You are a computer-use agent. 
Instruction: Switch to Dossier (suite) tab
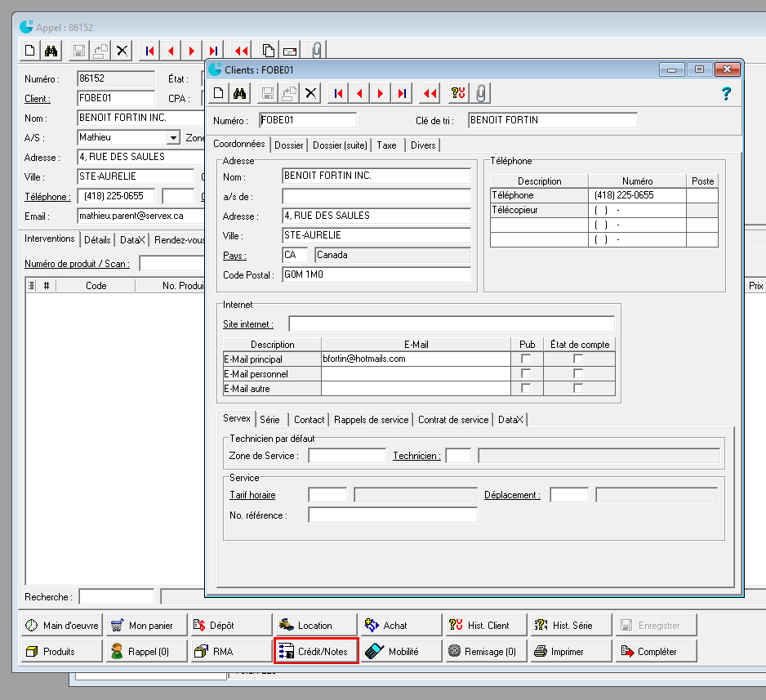tap(340, 145)
